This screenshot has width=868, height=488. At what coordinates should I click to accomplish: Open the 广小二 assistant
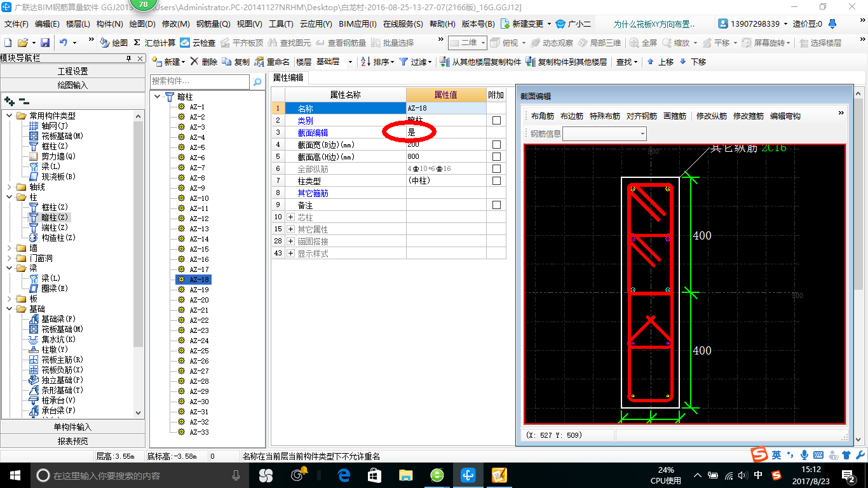(x=573, y=24)
